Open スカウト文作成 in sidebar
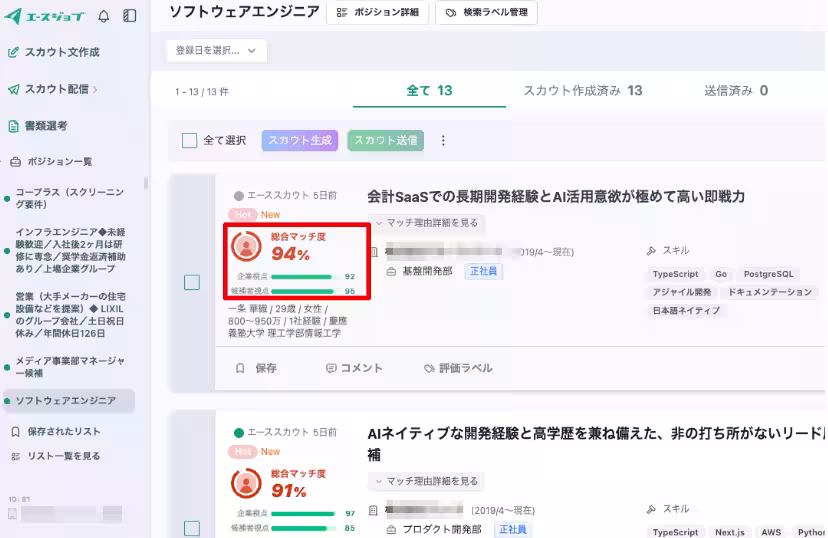Image resolution: width=828 pixels, height=538 pixels. tap(54, 52)
